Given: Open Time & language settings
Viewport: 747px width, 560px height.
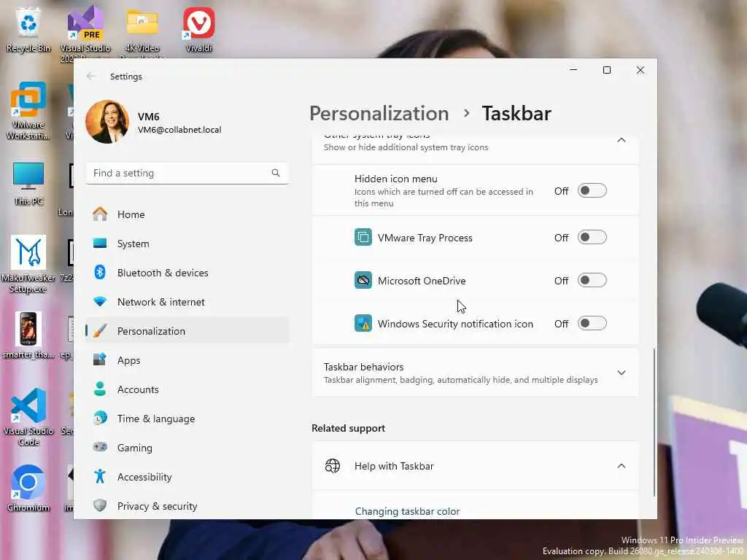Looking at the screenshot, I should pos(187,418).
